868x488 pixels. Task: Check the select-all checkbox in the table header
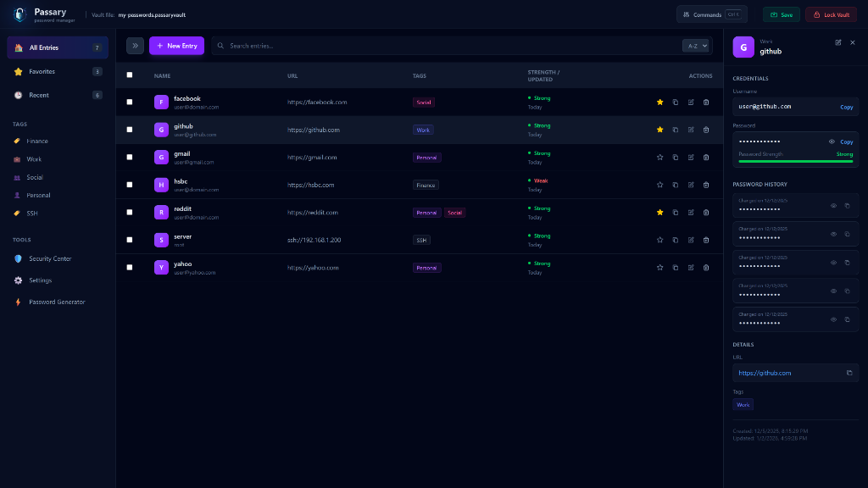[130, 75]
